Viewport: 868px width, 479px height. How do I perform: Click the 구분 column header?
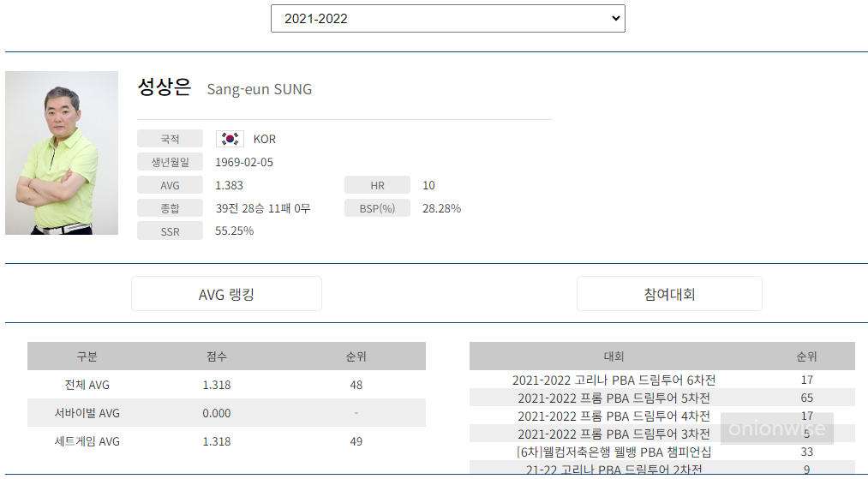[x=87, y=356]
